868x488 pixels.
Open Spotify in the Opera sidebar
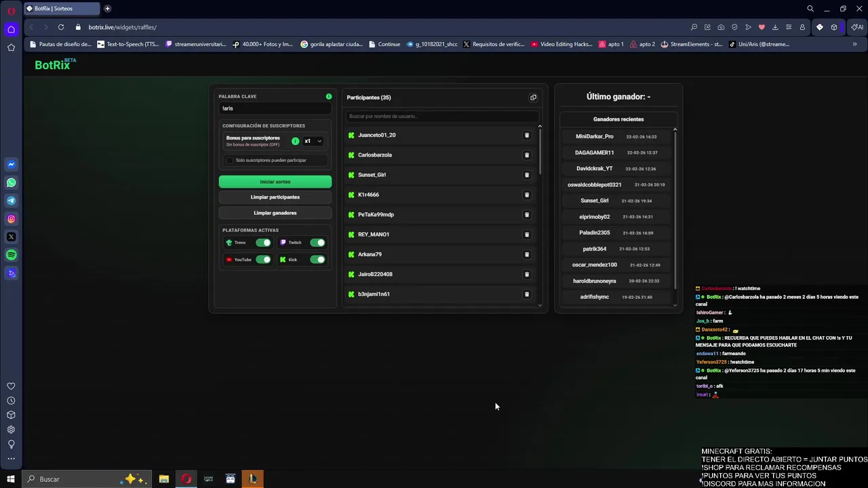coord(11,256)
